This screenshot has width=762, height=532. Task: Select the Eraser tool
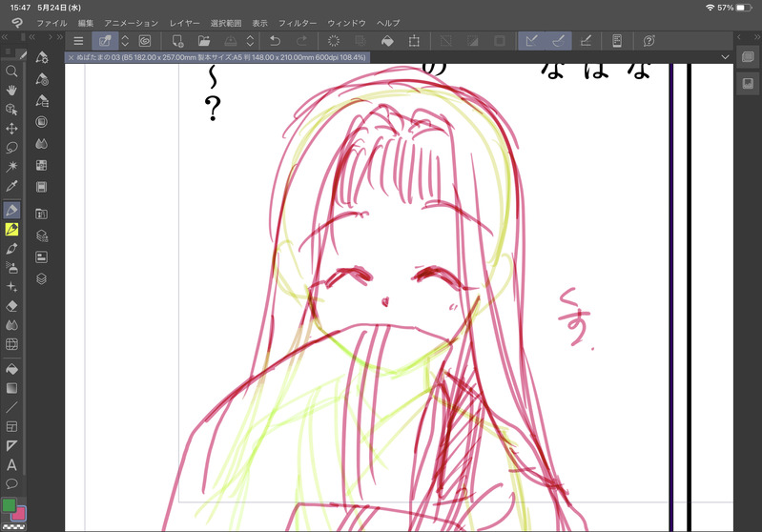pyautogui.click(x=11, y=306)
